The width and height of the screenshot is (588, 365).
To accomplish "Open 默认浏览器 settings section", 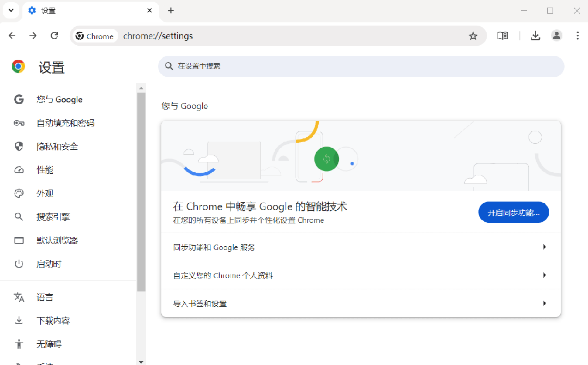I will click(68, 240).
